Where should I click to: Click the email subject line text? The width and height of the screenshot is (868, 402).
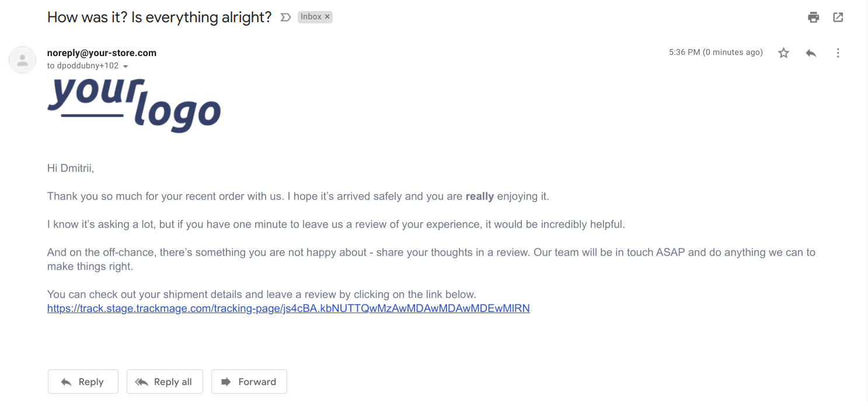pos(159,17)
